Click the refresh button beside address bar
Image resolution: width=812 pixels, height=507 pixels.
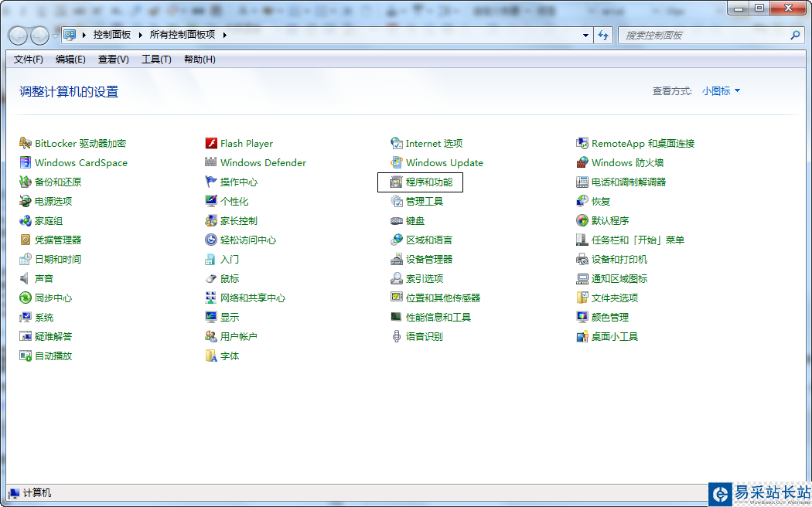pyautogui.click(x=603, y=36)
